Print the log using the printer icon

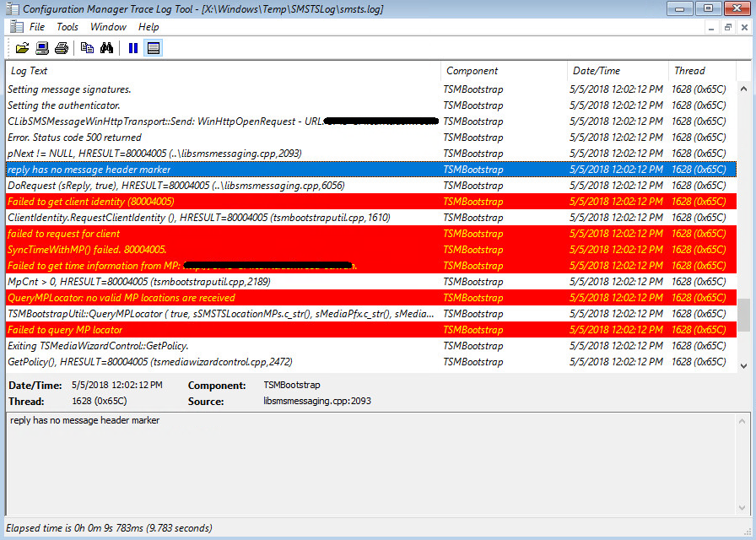(62, 48)
